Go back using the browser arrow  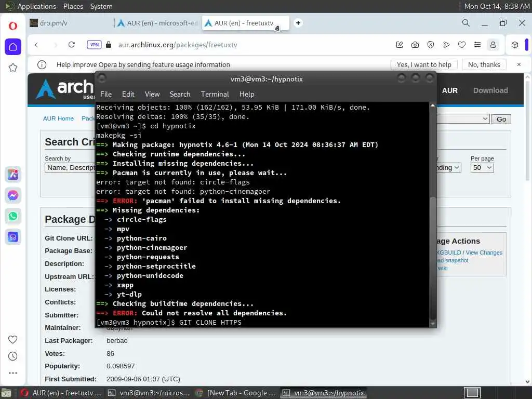point(36,45)
